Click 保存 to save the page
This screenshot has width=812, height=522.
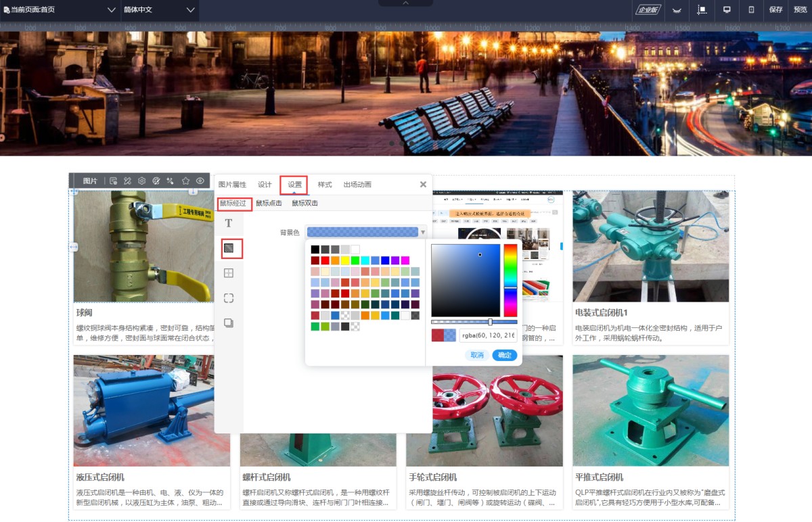click(775, 10)
